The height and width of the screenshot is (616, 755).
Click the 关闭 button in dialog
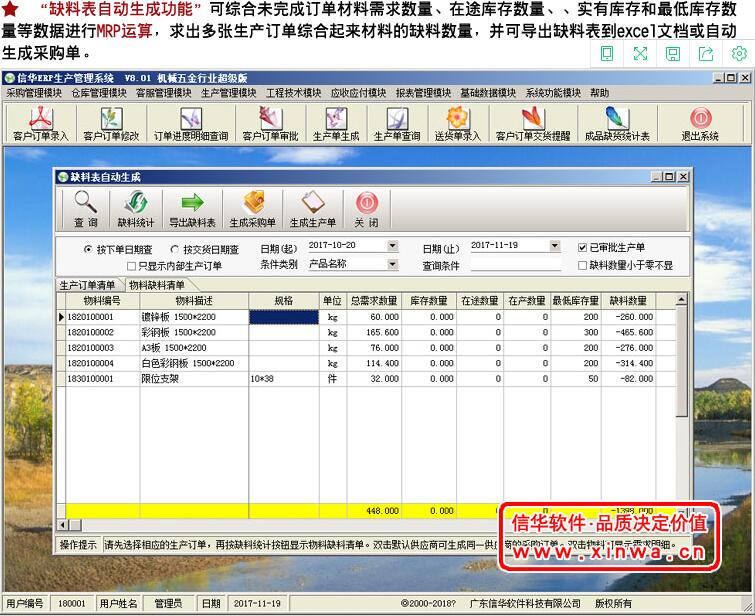pyautogui.click(x=367, y=209)
